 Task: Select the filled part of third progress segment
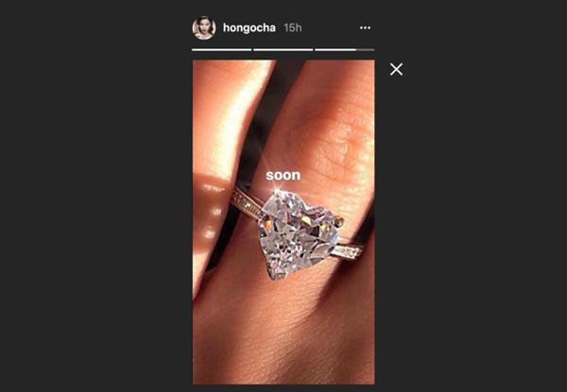tap(335, 50)
